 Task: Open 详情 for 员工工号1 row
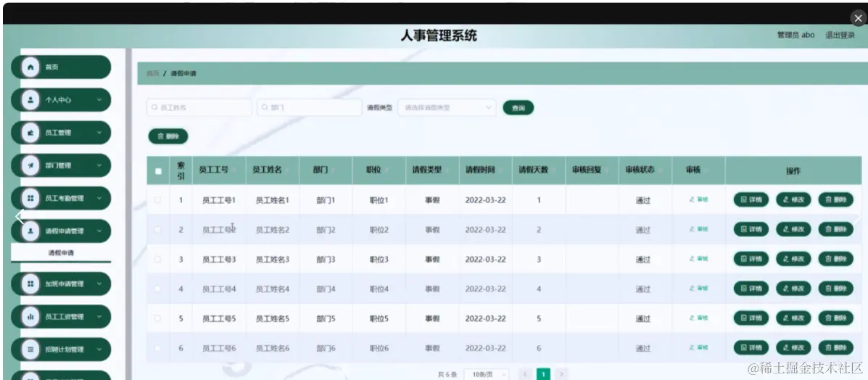pos(751,199)
